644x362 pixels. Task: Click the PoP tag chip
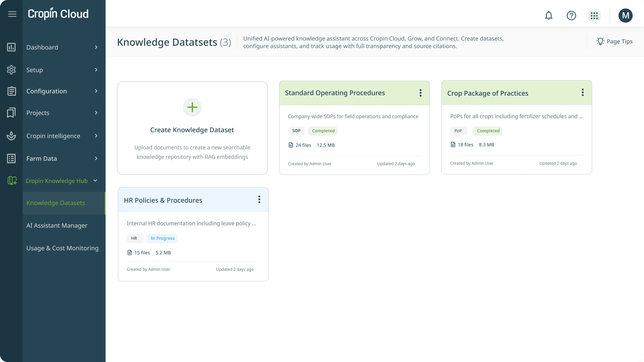458,131
